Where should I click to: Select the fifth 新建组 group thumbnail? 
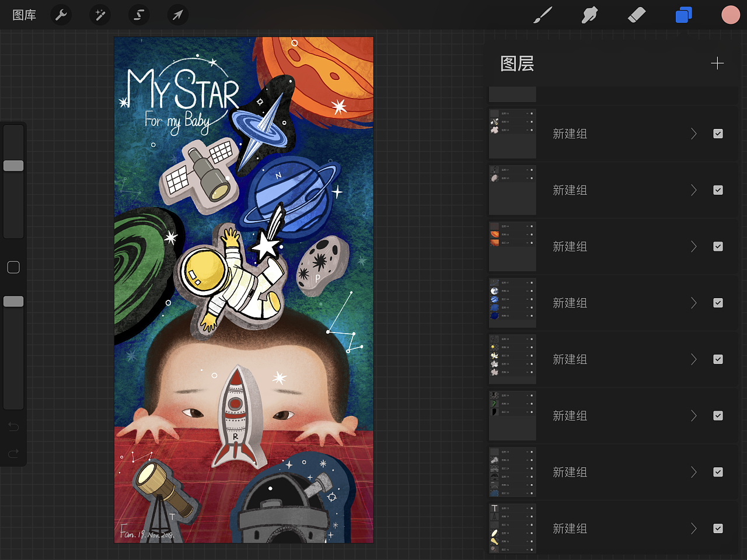click(x=512, y=359)
